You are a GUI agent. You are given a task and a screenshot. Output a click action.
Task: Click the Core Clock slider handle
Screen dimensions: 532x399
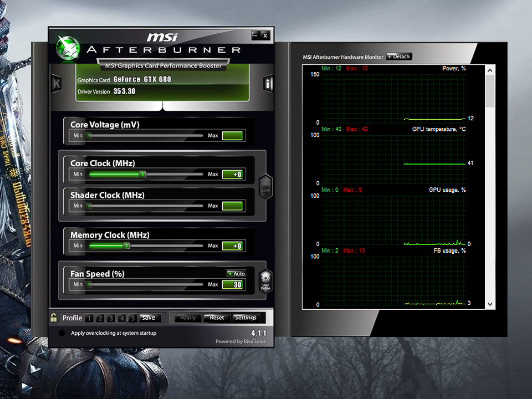coord(143,174)
